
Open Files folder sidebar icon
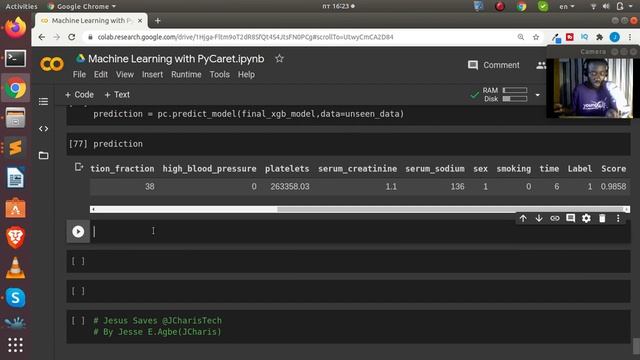[x=43, y=156]
